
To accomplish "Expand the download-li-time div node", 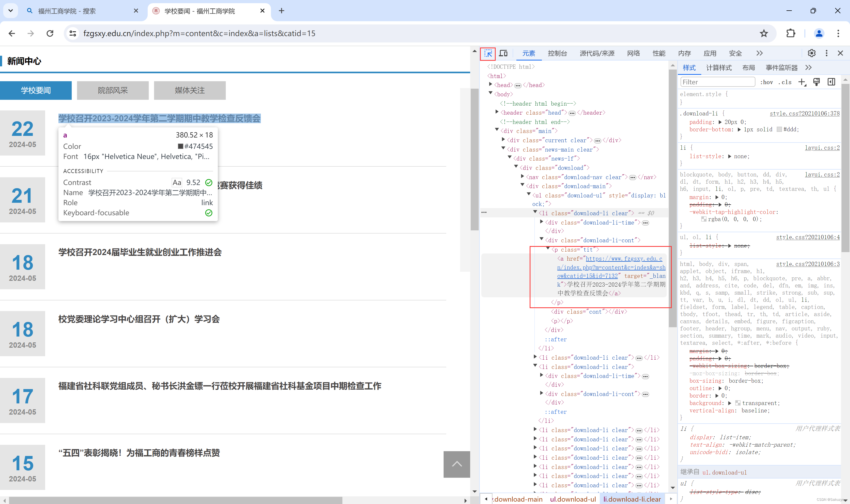I will 541,222.
